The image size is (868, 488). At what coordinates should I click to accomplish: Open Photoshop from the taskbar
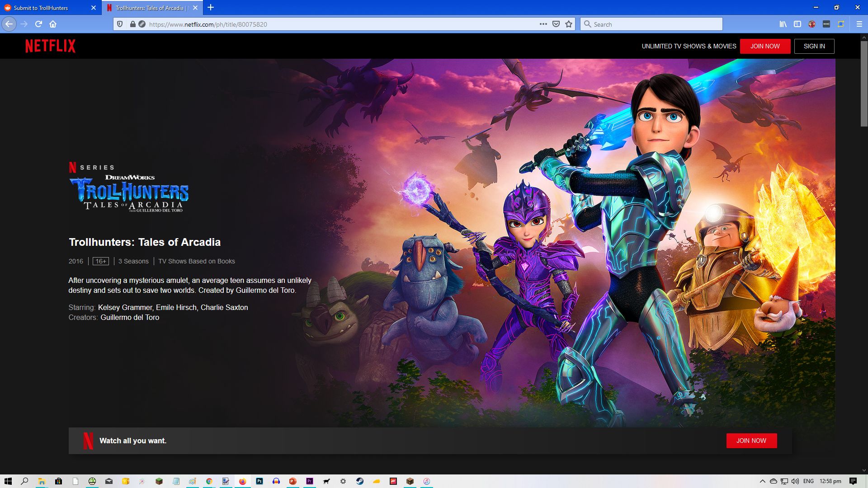[259, 481]
